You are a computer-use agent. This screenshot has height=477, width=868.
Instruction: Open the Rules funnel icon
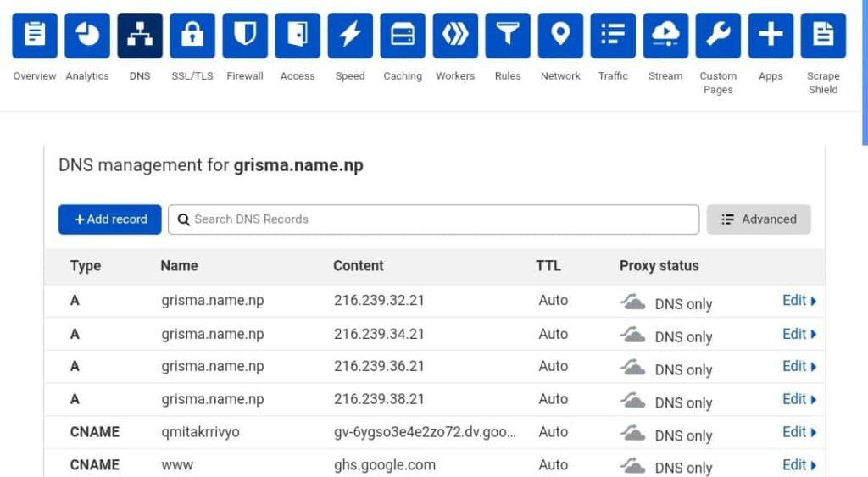point(508,36)
